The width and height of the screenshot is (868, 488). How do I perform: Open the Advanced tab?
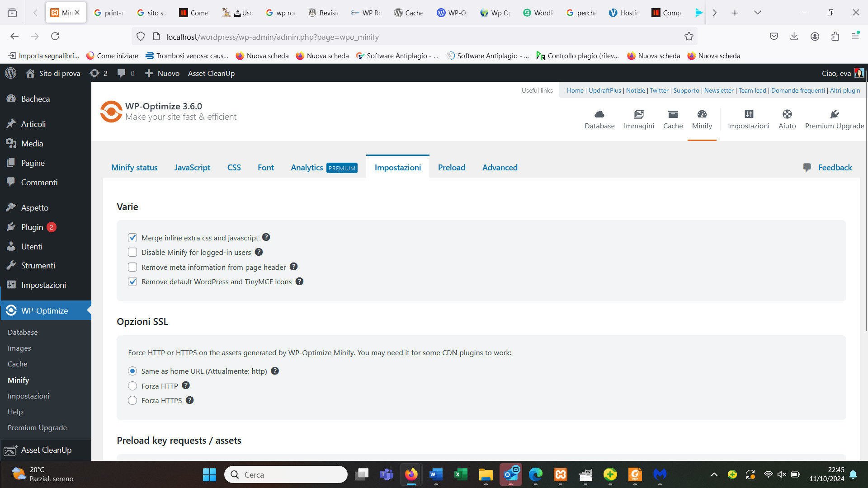(500, 168)
